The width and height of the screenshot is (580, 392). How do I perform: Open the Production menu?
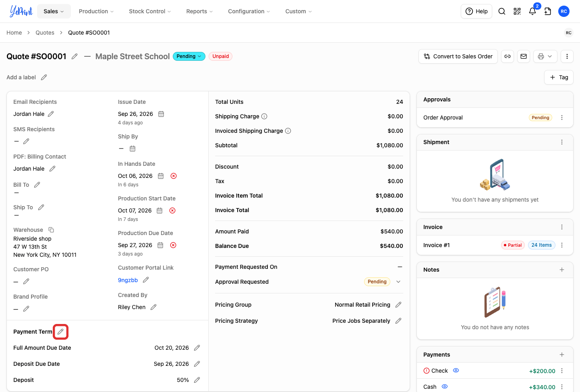(96, 11)
